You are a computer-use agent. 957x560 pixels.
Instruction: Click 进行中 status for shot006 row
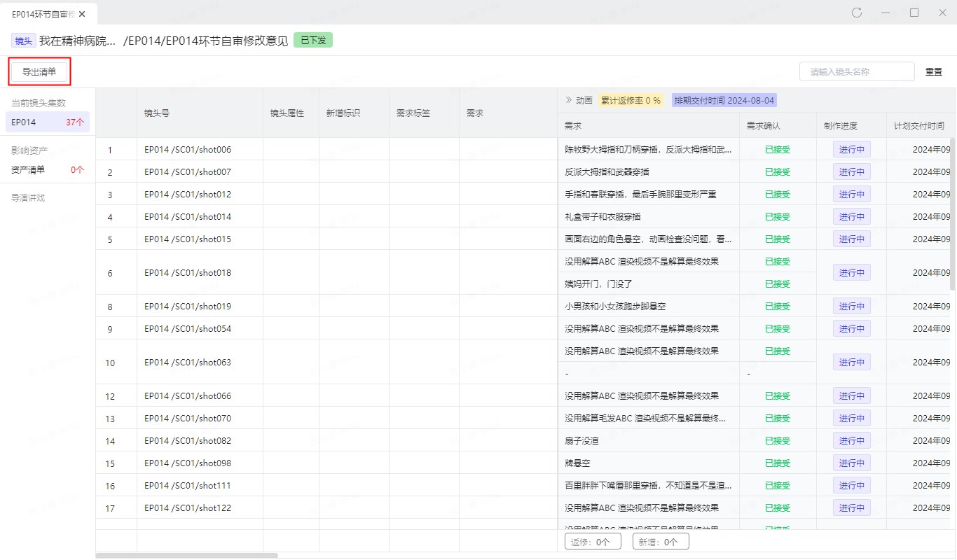pos(851,149)
